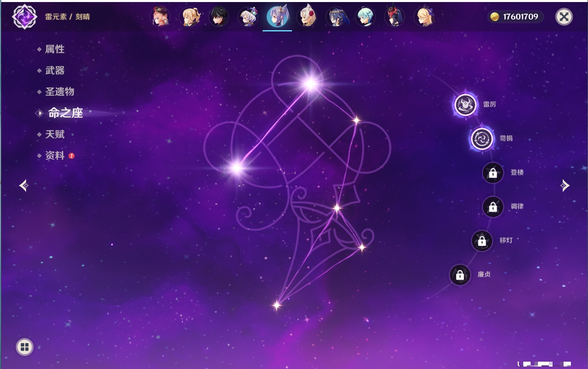This screenshot has width=588, height=369.
Task: Select the pink-haired Yanfei character portrait
Action: coord(161,17)
